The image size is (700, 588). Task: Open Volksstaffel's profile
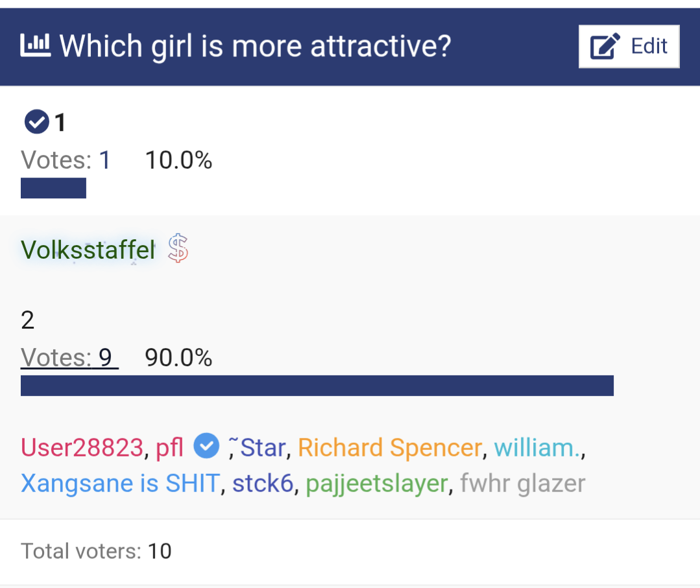pos(88,250)
